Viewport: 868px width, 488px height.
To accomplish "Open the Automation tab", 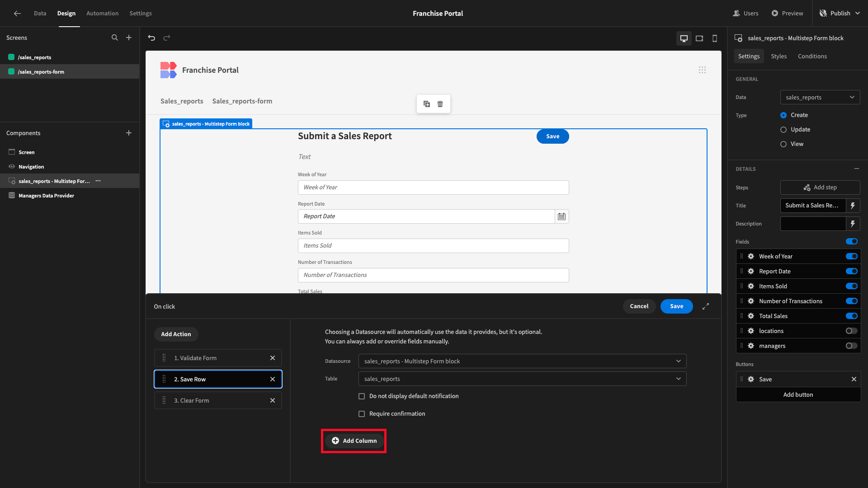I will pos(103,14).
